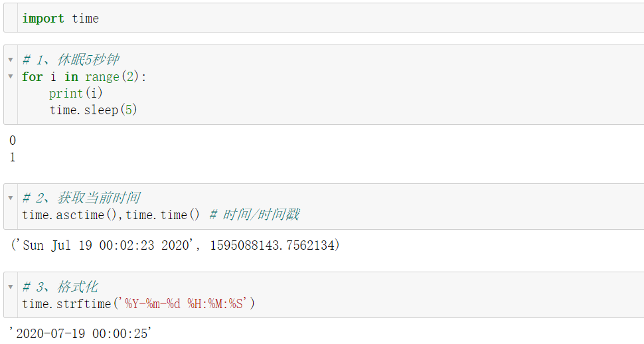Click the 'import' keyword
644x344 pixels.
pyautogui.click(x=43, y=19)
